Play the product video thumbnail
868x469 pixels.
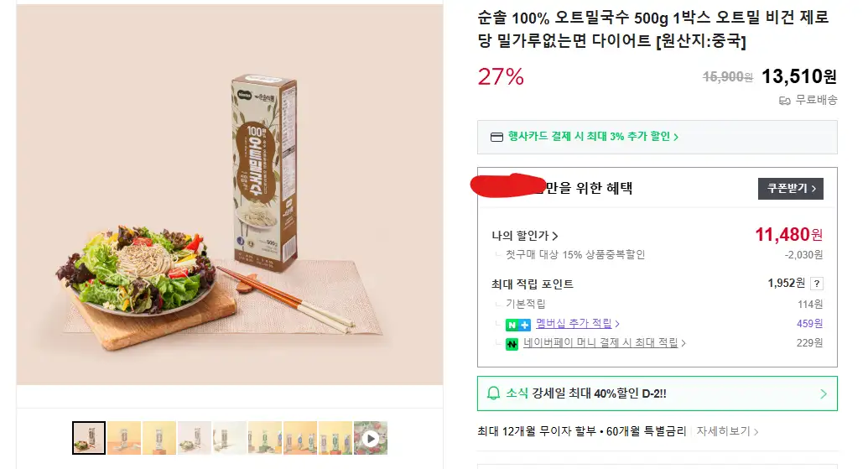pyautogui.click(x=371, y=438)
